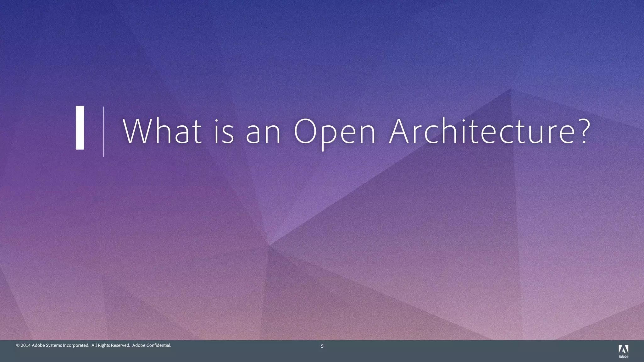This screenshot has width=644, height=362.
Task: Click the Adobe logo in the footer
Action: coord(623,351)
